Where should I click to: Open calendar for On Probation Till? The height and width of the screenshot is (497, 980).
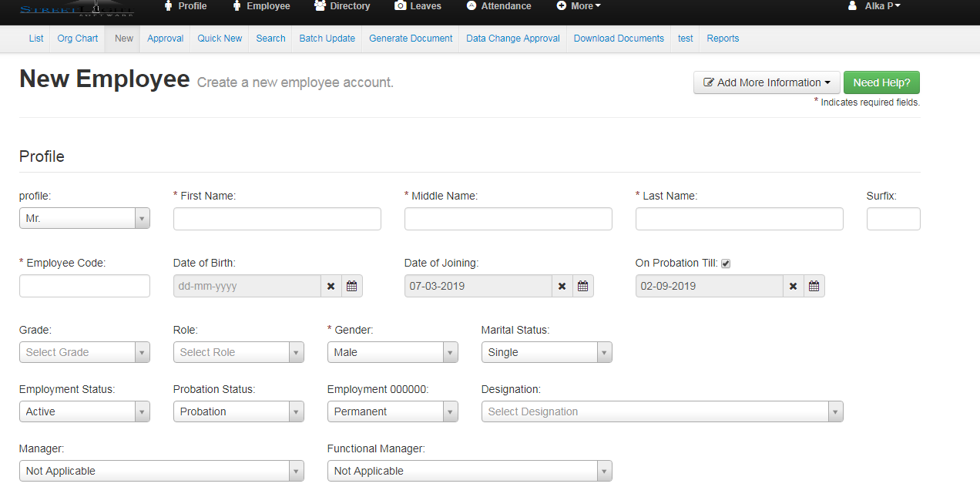point(814,286)
